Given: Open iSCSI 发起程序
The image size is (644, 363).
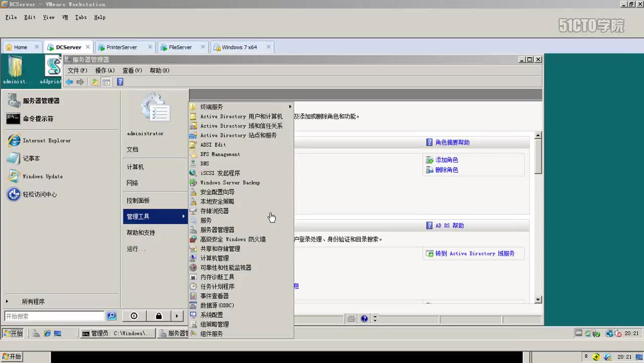Looking at the screenshot, I should click(x=241, y=173).
